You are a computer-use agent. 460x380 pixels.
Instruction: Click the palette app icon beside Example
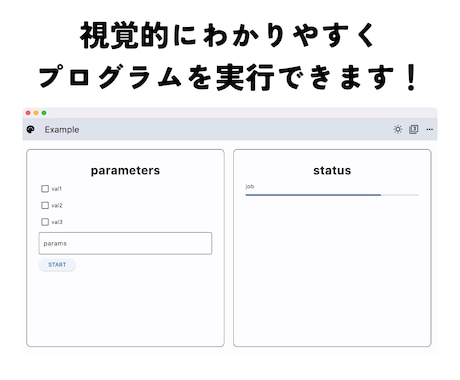coord(30,129)
